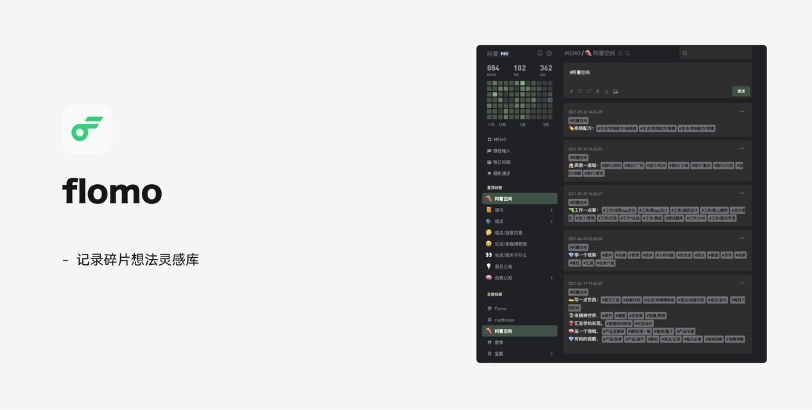Click the small icon right of the pencil
812x410 pixels.
click(627, 53)
